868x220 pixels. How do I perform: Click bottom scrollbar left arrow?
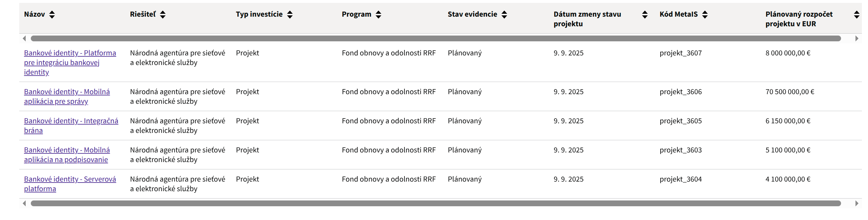24,204
